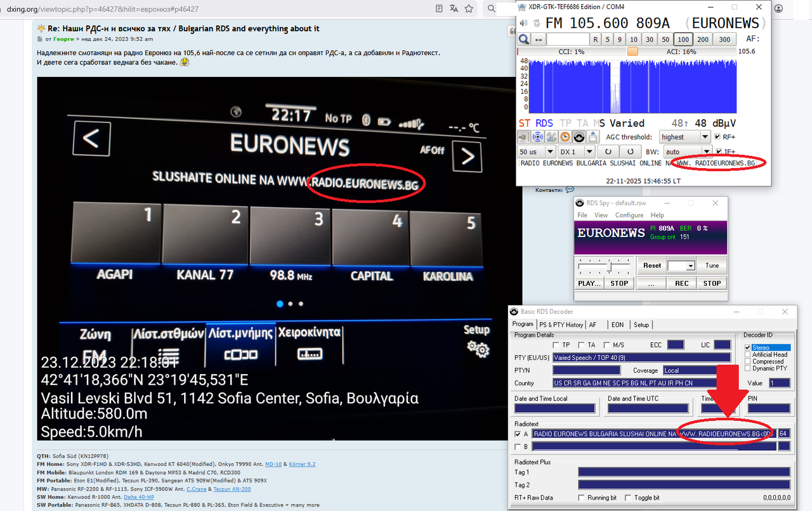Click the orange clock scheduler icon in XDR-GTK

565,136
